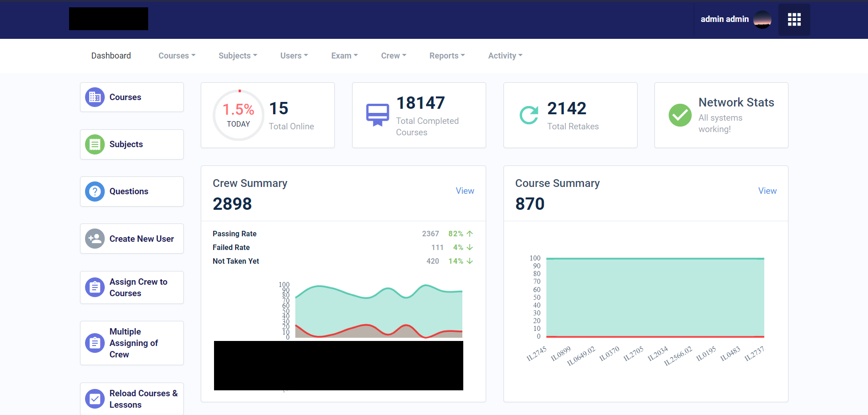
Task: Click the Reload Courses & Lessons checkmark icon
Action: (x=95, y=399)
